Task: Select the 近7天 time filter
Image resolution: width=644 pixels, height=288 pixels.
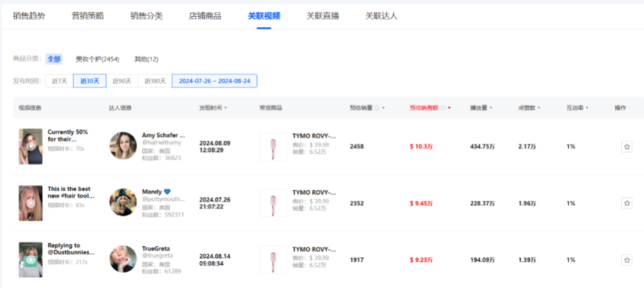Action: coord(60,81)
